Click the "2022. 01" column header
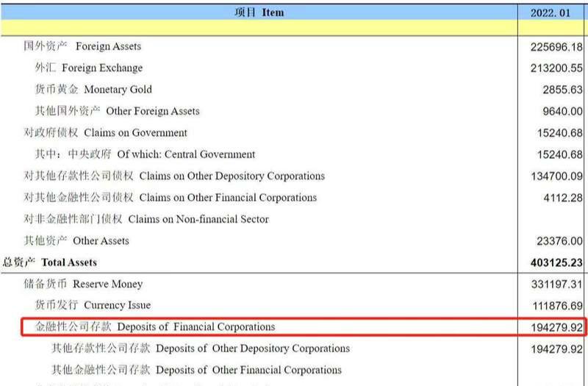Image resolution: width=588 pixels, height=386 pixels. [x=553, y=12]
